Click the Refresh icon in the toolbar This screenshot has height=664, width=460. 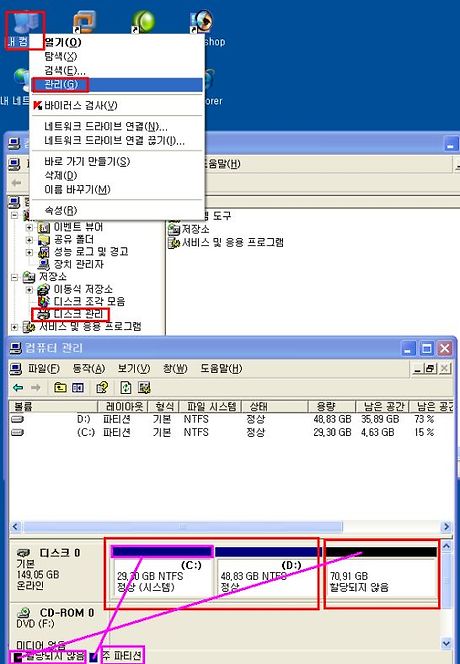tap(126, 387)
